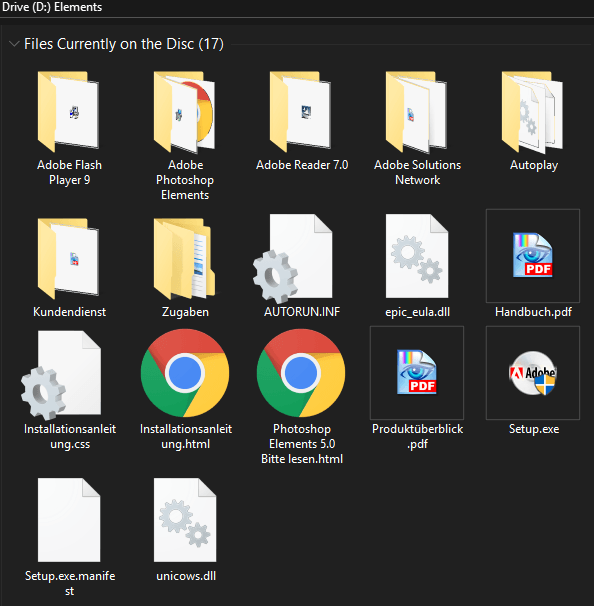Click the 'Setup.exe' file name text

tap(534, 429)
